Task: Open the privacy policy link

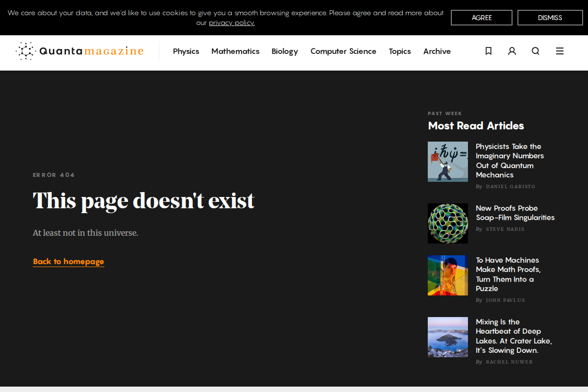Action: pos(232,23)
